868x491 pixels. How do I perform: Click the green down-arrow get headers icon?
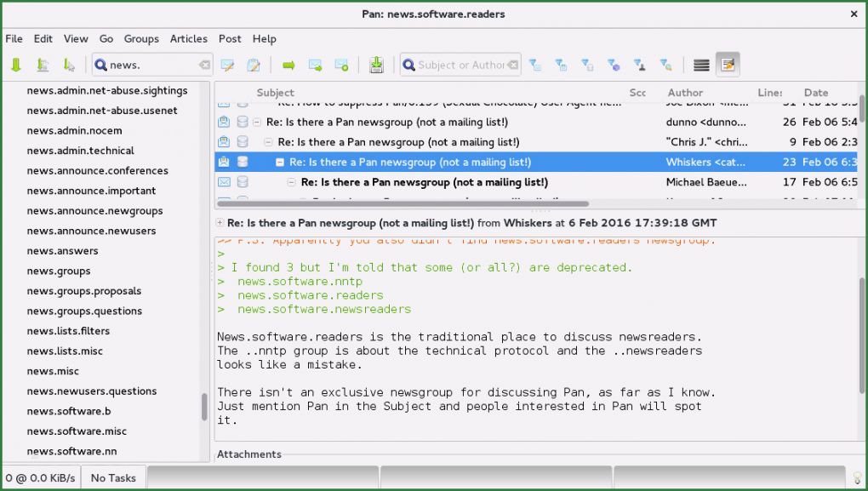click(x=15, y=65)
